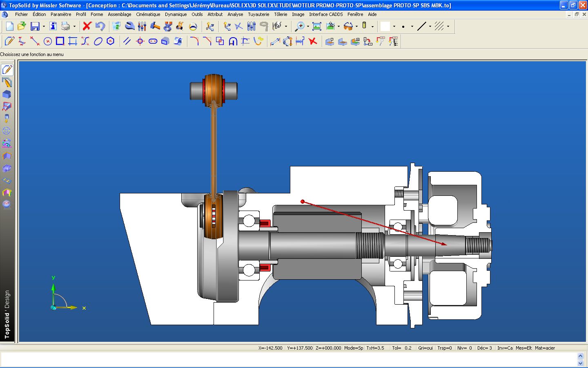This screenshot has height=368, width=588.
Task: Toggle the Mode=Sp status field
Action: pos(353,348)
